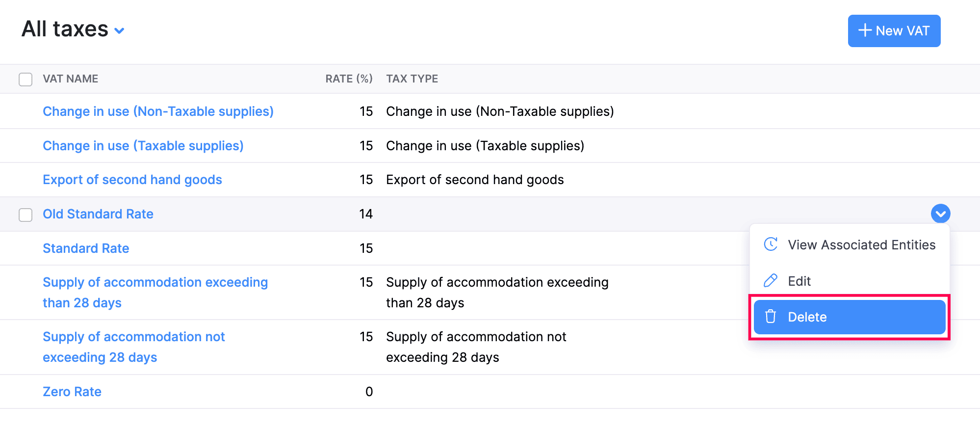
Task: Open Change in use (Non-Taxable supplies) tax
Action: coord(158,111)
